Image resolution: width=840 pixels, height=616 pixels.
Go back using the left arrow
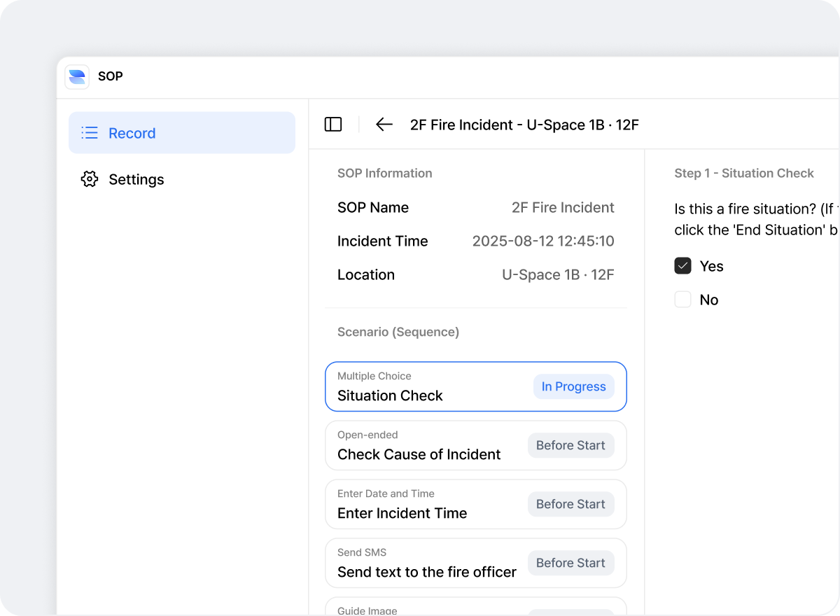pyautogui.click(x=384, y=125)
